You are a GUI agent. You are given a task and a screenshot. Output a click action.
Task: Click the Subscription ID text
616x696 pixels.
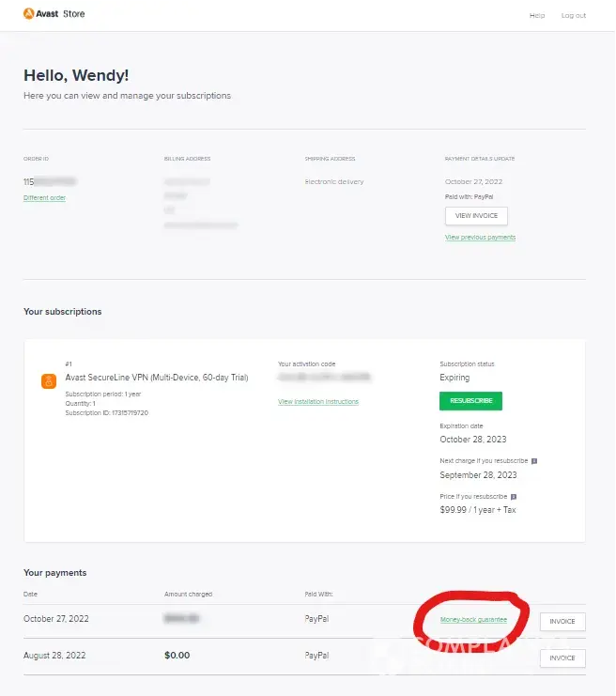click(107, 412)
